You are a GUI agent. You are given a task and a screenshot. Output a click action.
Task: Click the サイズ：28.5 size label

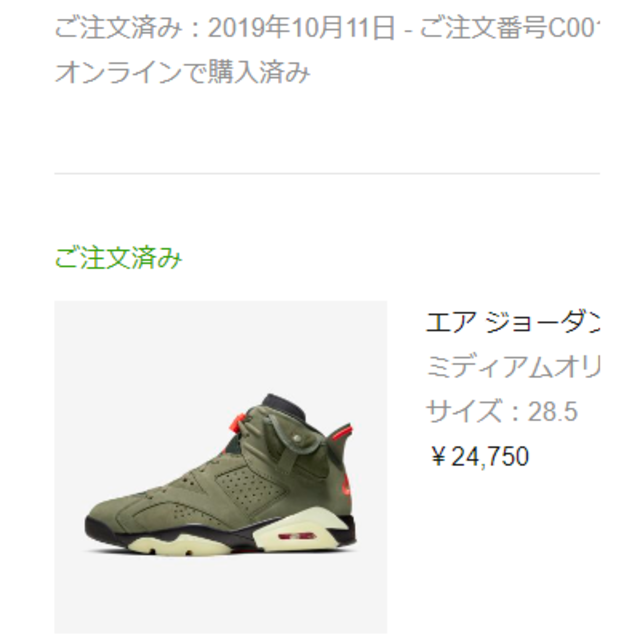[502, 411]
